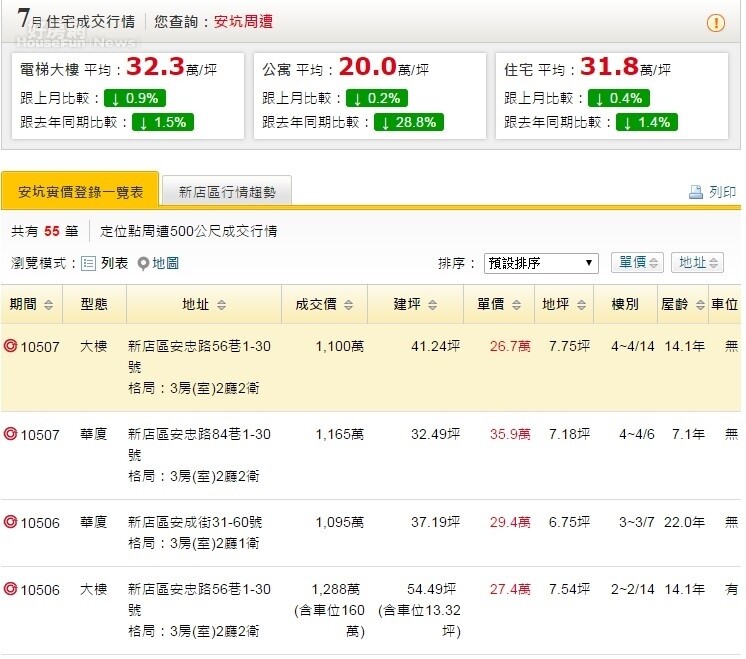
Task: Click the 型態 column header
Action: click(x=94, y=304)
